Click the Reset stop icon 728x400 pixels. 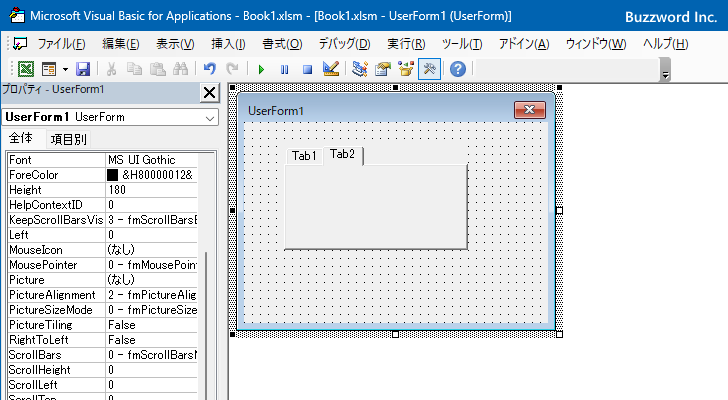coord(307,70)
